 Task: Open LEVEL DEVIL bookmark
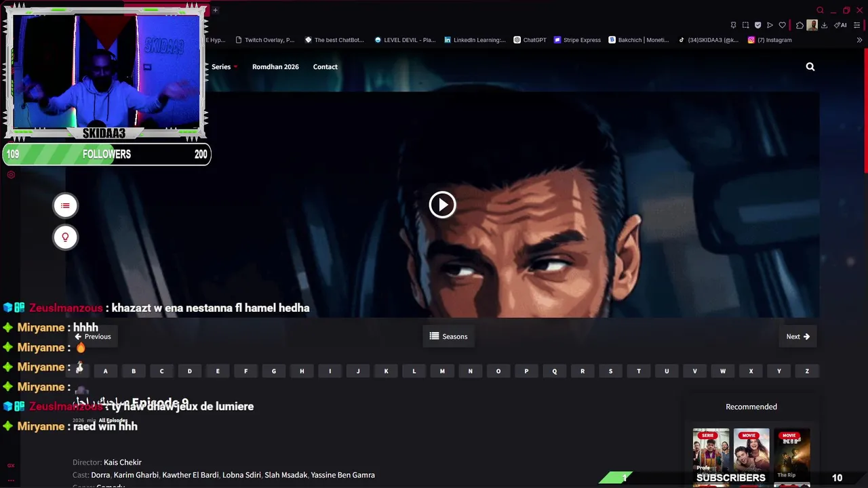406,40
